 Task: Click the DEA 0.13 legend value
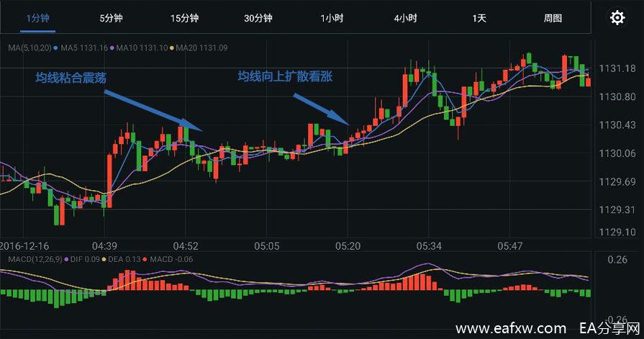[124, 259]
